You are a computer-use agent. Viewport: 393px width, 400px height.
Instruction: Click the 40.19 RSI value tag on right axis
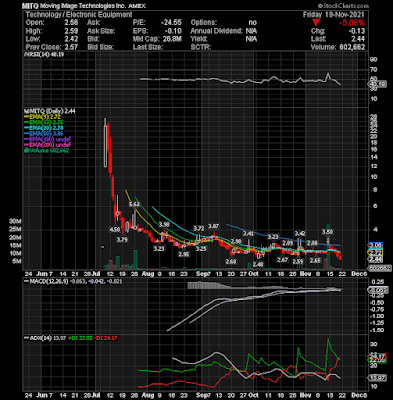point(377,84)
